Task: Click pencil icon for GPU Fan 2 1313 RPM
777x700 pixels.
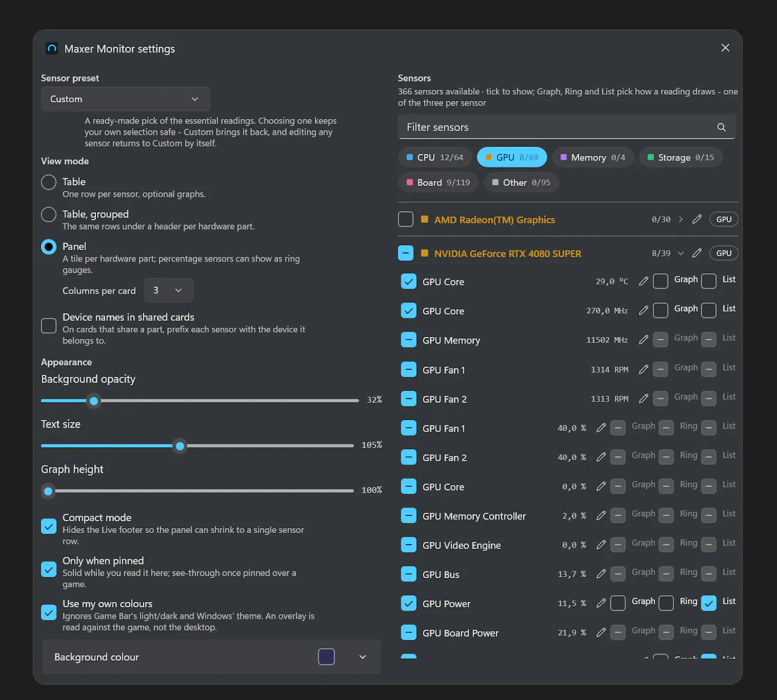Action: pos(643,399)
